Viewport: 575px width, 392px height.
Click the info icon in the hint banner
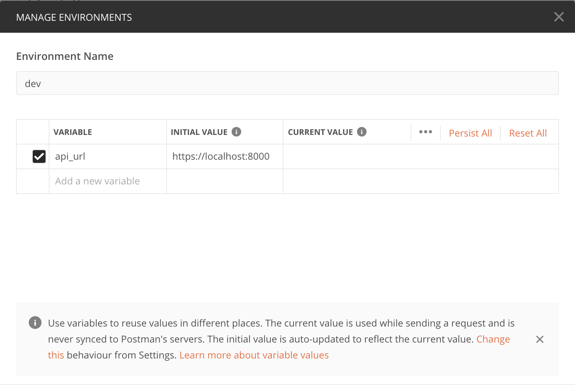(35, 323)
